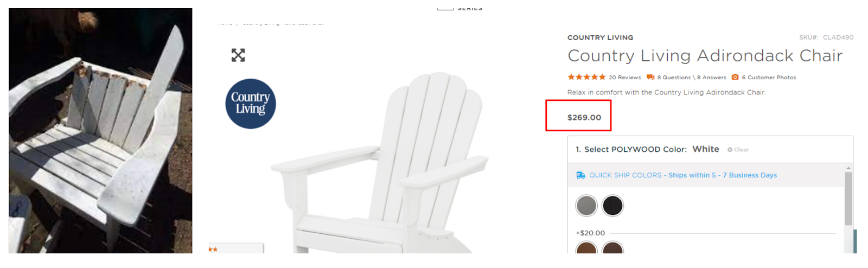Click the white Adirondack chair product image
Viewport: 868px width, 268px height.
[x=380, y=163]
